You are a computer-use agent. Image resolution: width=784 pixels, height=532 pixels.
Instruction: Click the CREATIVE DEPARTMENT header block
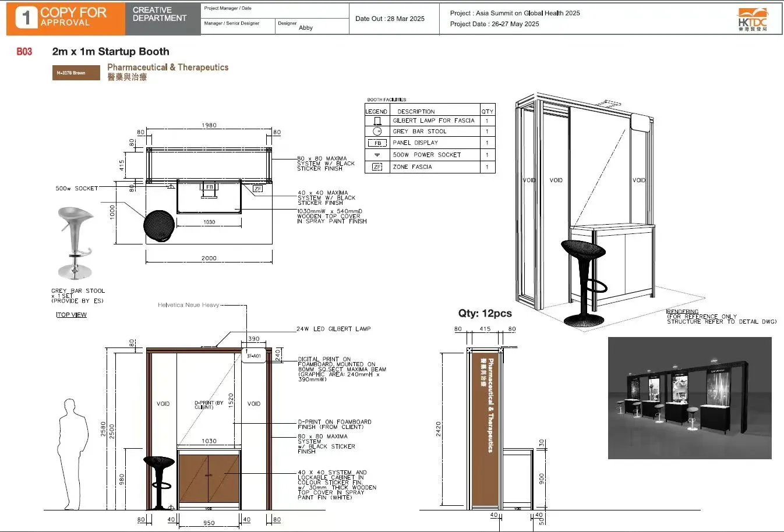pyautogui.click(x=163, y=18)
